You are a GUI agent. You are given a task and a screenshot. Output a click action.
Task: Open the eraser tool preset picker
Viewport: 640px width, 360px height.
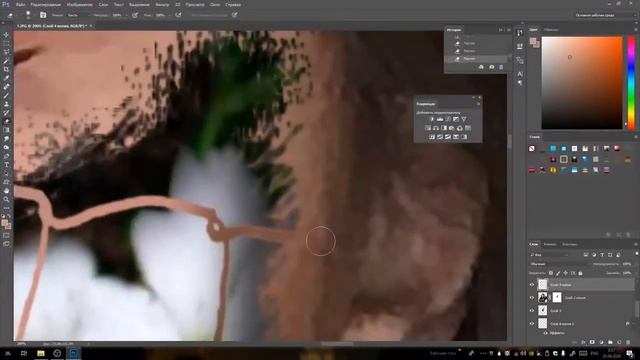pos(11,15)
